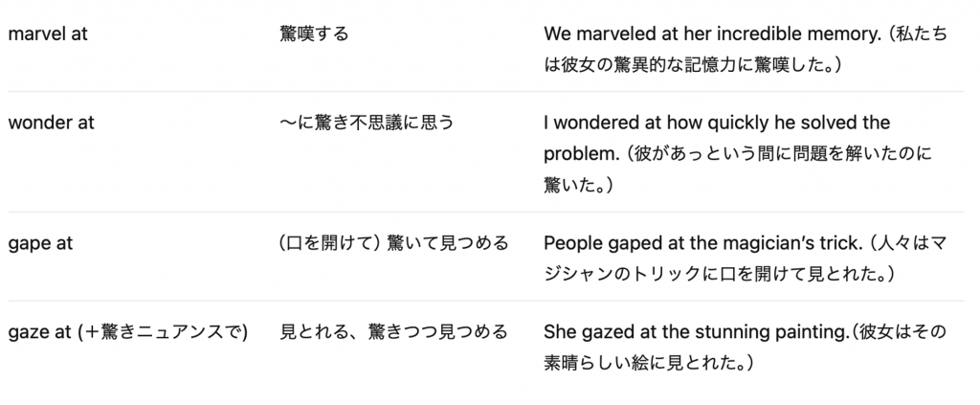
Task: Click the meaning '〜に驚き不思議に思う'
Action: tap(367, 123)
